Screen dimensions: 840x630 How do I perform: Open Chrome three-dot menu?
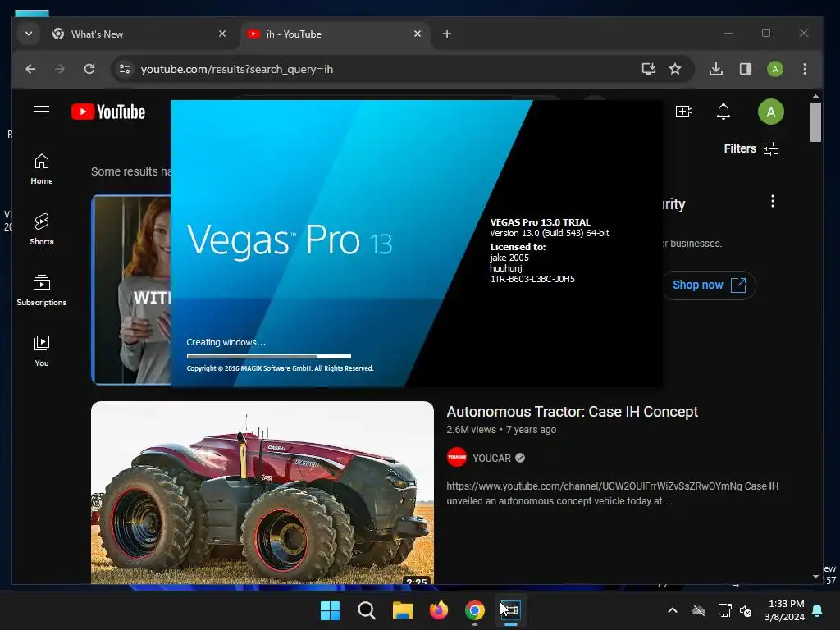[x=804, y=69]
